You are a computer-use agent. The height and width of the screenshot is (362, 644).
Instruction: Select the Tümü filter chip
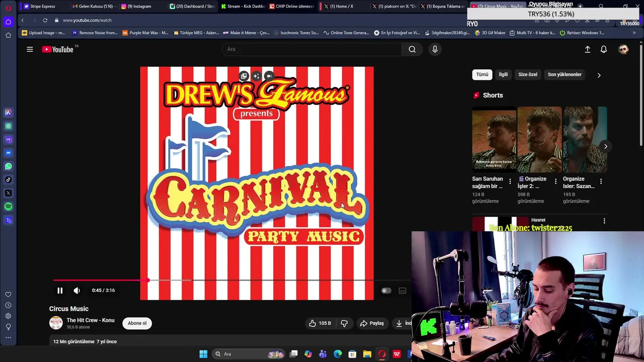click(482, 74)
